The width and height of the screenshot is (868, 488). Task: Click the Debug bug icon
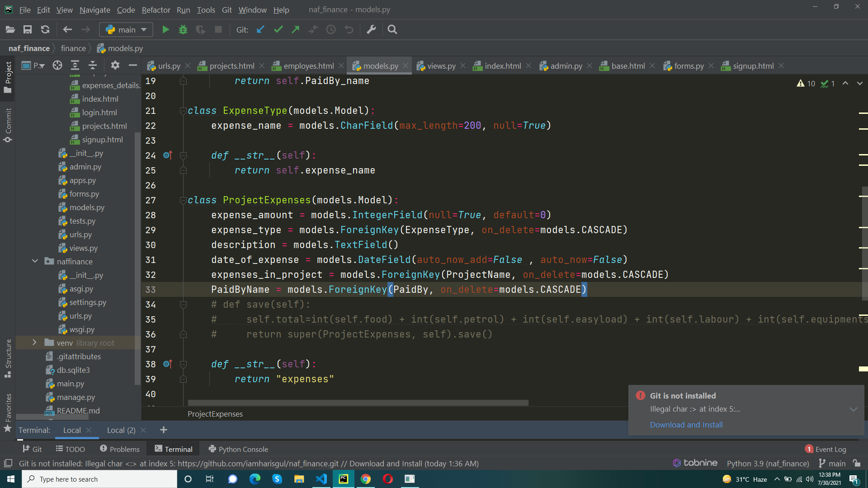(183, 30)
